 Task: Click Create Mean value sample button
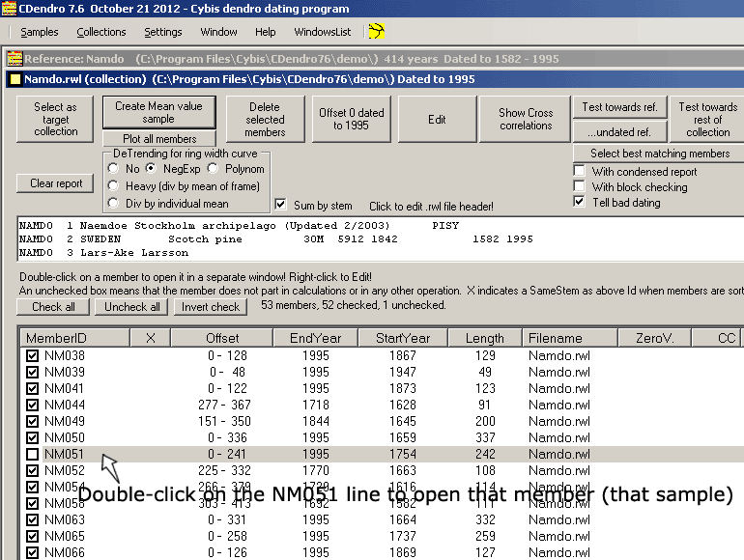pyautogui.click(x=159, y=112)
